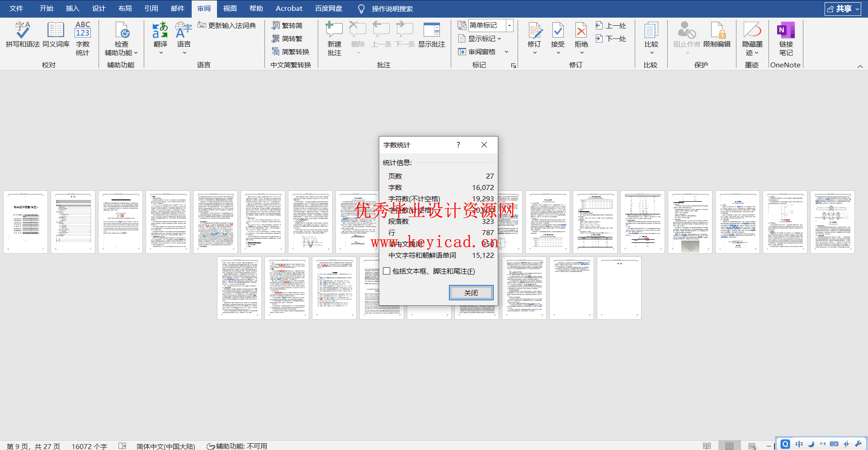
Task: Click the Reject (拒绝) change icon
Action: point(581,34)
